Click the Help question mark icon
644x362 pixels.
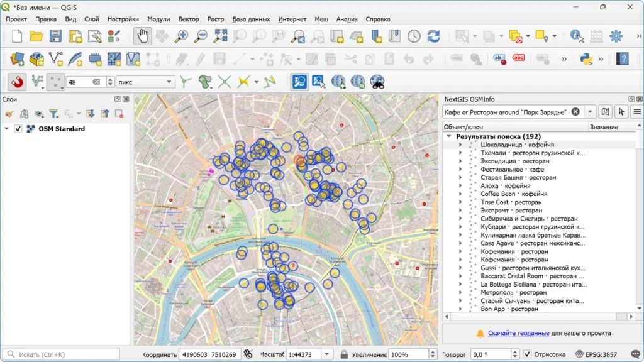click(x=623, y=58)
